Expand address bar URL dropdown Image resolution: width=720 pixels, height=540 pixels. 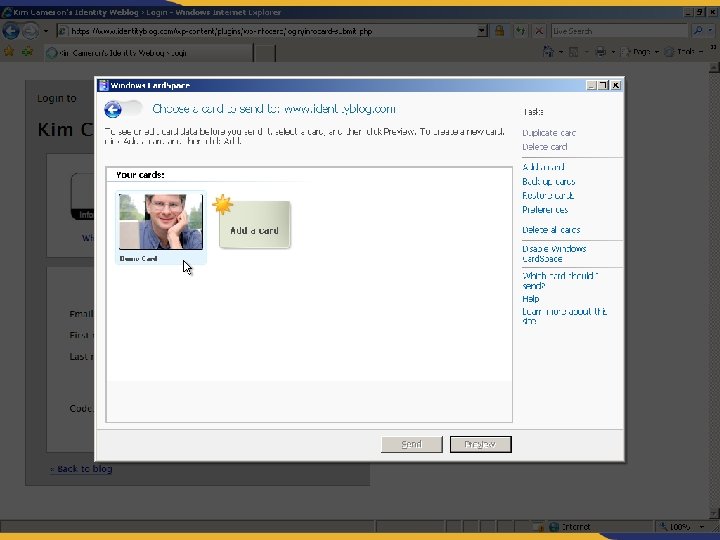[x=482, y=31]
